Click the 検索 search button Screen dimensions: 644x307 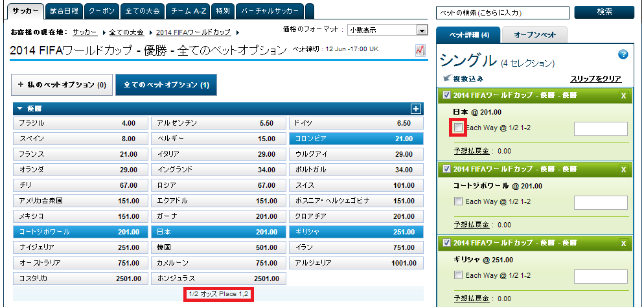click(x=604, y=12)
